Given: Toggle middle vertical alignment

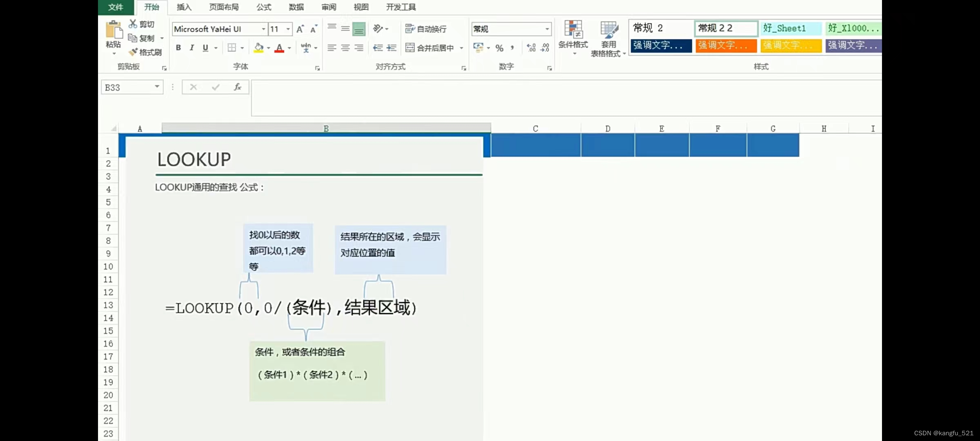Looking at the screenshot, I should (x=345, y=28).
